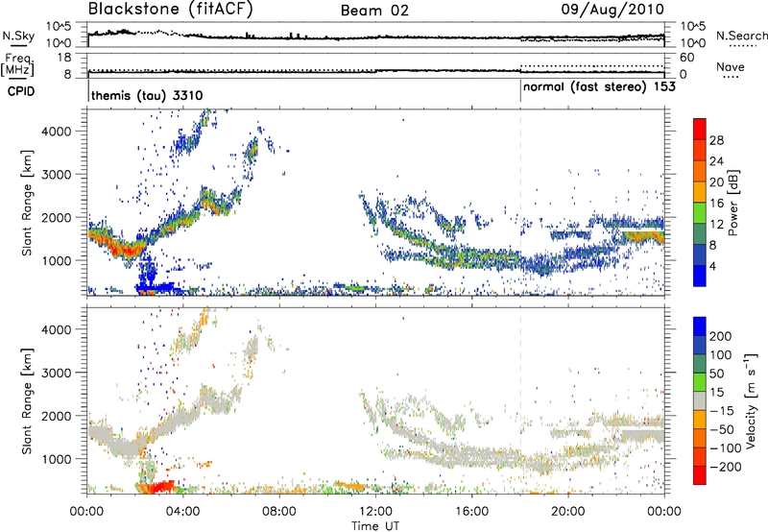The height and width of the screenshot is (532, 768).
Task: Click the yellow-orange 16–20 dB Power bar segment
Action: coord(700,192)
